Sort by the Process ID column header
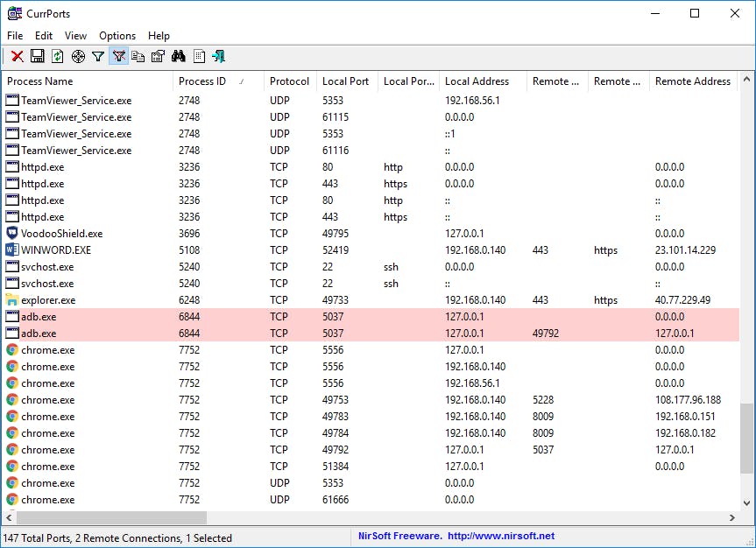Viewport: 756px width, 548px height. point(218,81)
